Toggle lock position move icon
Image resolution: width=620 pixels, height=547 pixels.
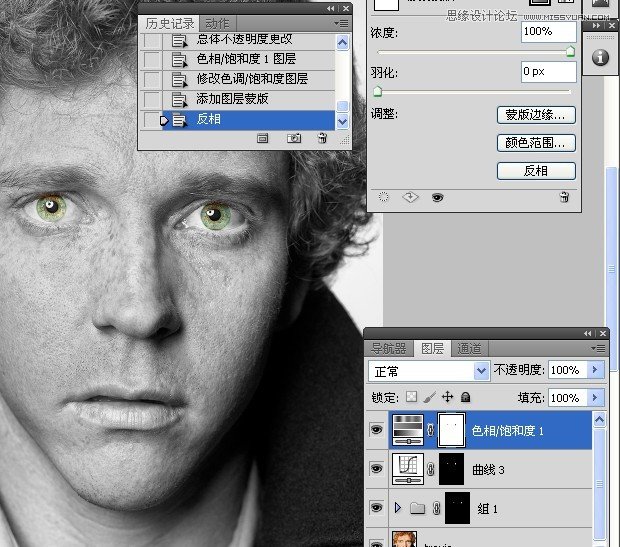[448, 396]
